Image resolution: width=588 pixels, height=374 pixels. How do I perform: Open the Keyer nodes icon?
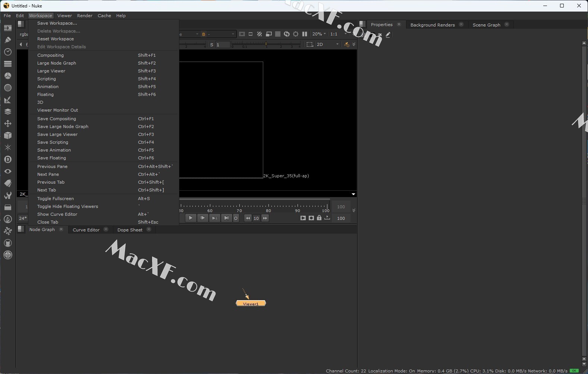[7, 99]
